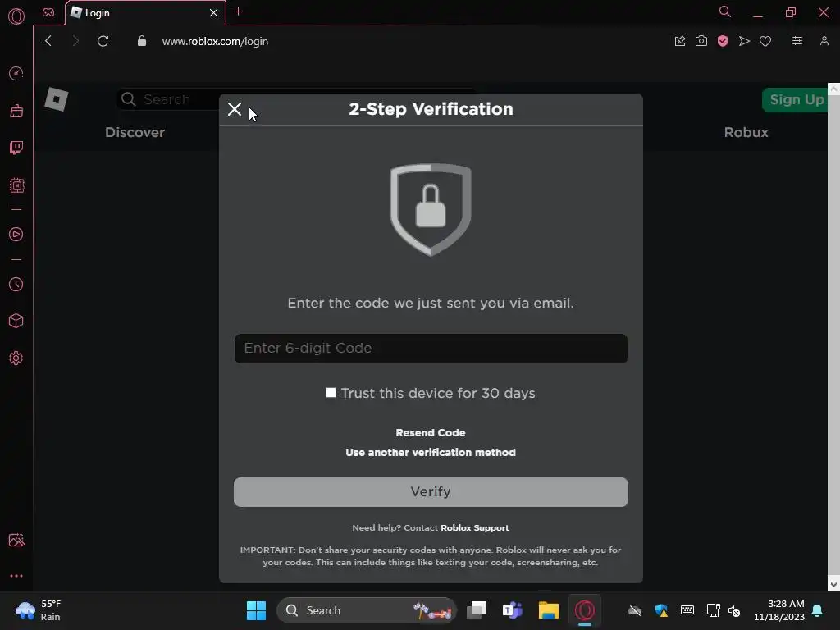Viewport: 840px width, 630px height.
Task: Reload the current page
Action: coord(103,41)
